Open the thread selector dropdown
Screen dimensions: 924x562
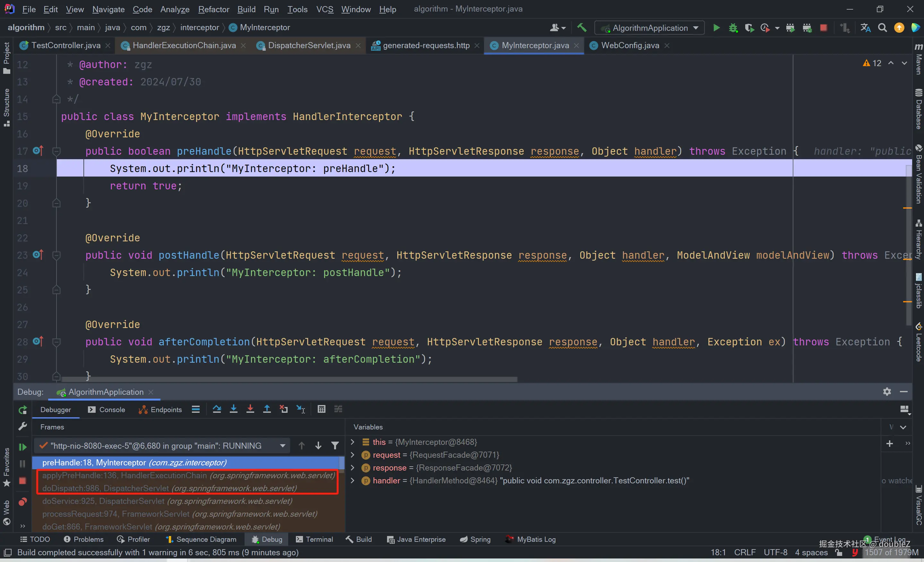(x=283, y=445)
